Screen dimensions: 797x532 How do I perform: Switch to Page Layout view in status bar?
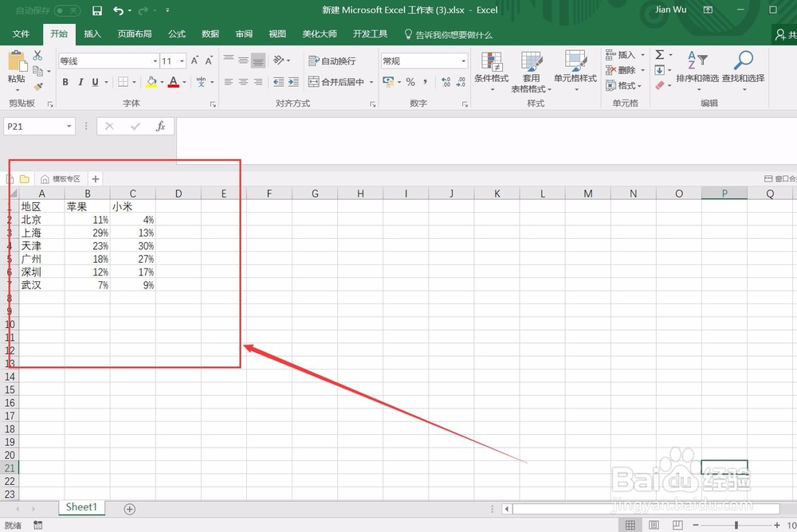coord(654,525)
